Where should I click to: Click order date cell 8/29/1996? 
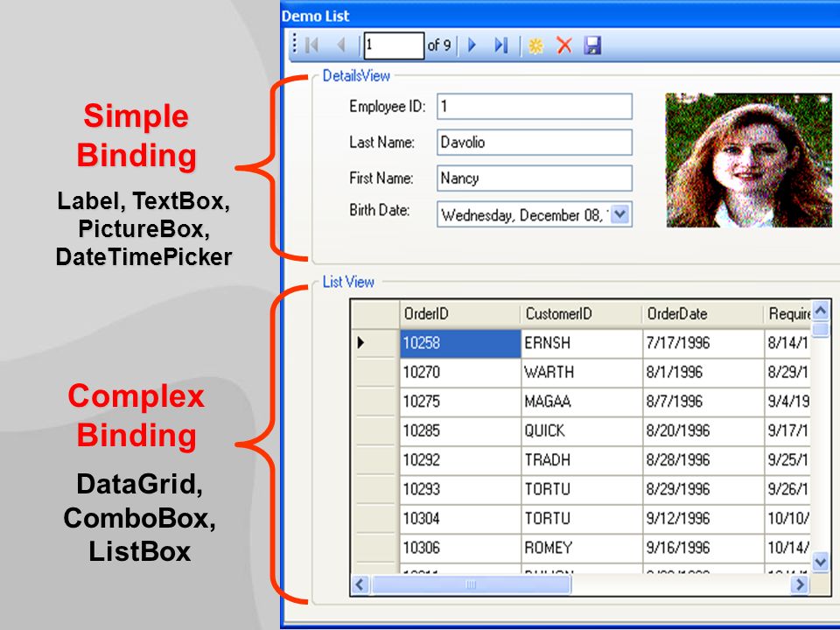[x=703, y=488]
